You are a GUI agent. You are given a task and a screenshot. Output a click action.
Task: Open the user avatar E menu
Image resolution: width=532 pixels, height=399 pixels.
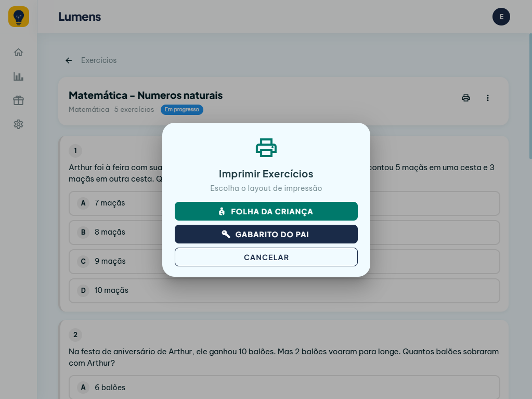pyautogui.click(x=501, y=17)
